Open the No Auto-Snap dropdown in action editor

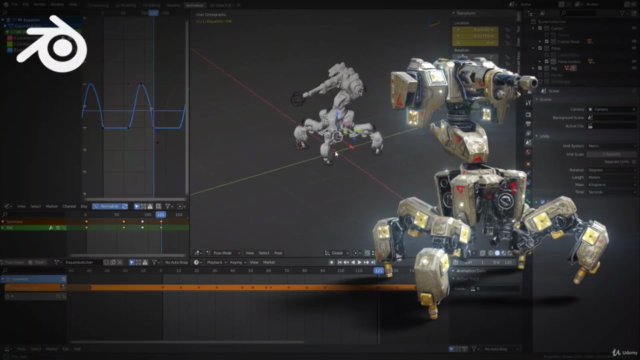tap(176, 262)
